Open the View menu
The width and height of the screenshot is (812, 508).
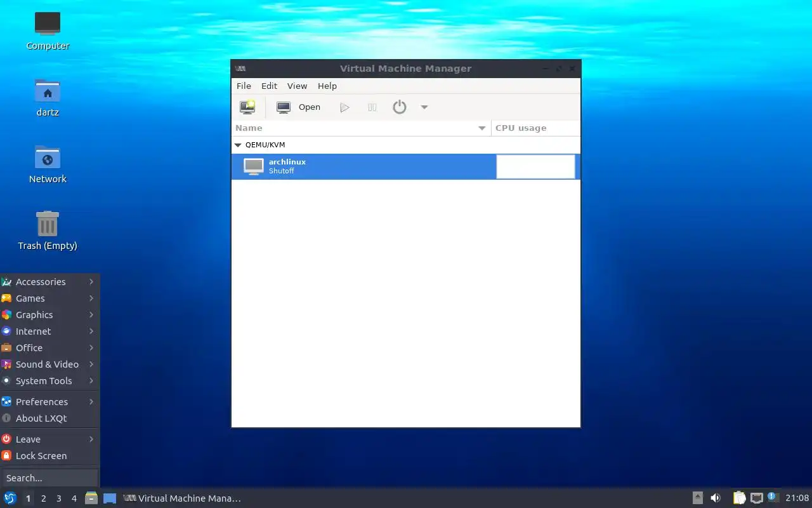[x=297, y=86]
